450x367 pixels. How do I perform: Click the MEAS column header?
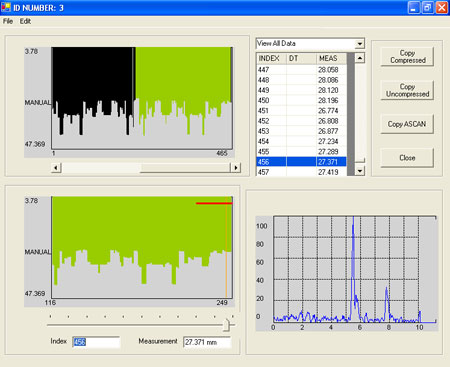coord(331,58)
